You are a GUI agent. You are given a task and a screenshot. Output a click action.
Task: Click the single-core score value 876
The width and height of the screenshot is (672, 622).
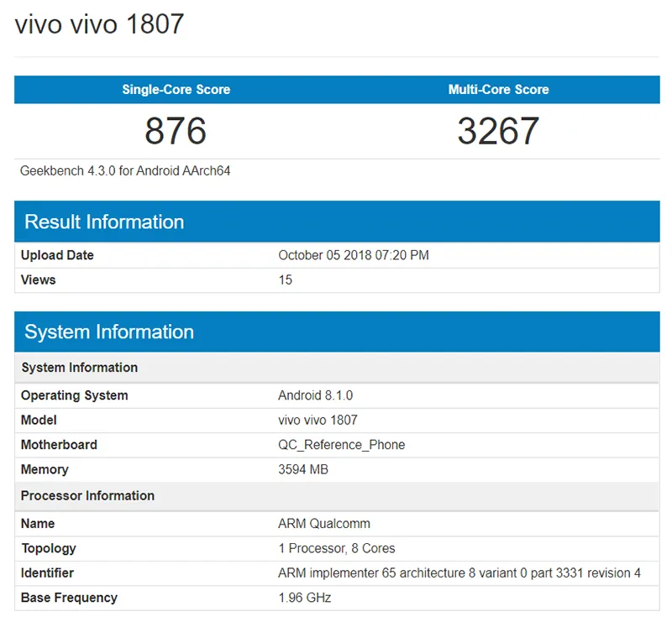pyautogui.click(x=176, y=131)
